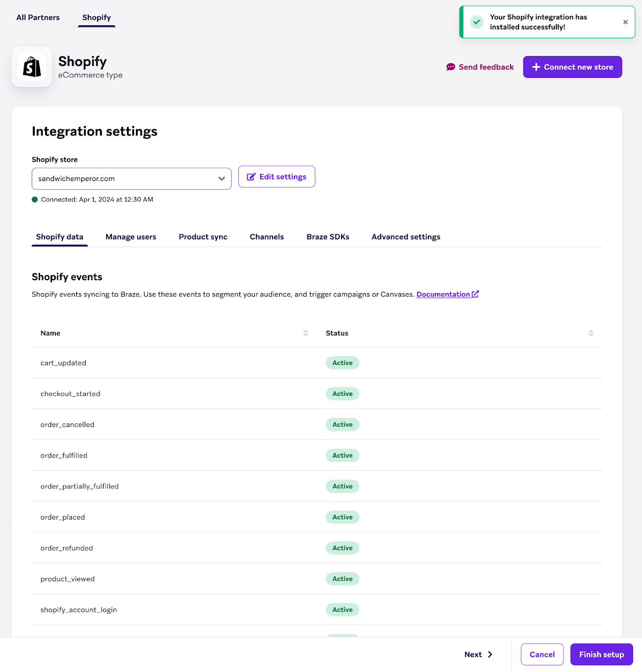Screen dimensions: 642x672
Task: Select the Braze SDKs tab
Action: (x=328, y=237)
